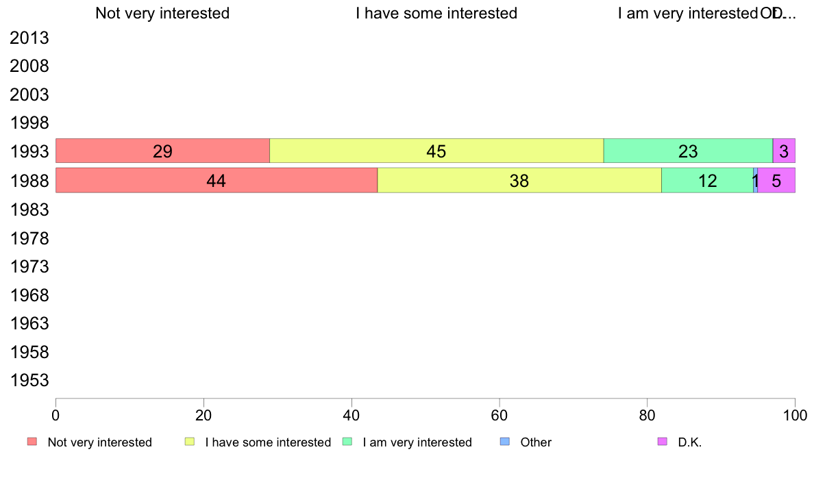
Task: Click the 1953 year axis label
Action: tap(29, 381)
